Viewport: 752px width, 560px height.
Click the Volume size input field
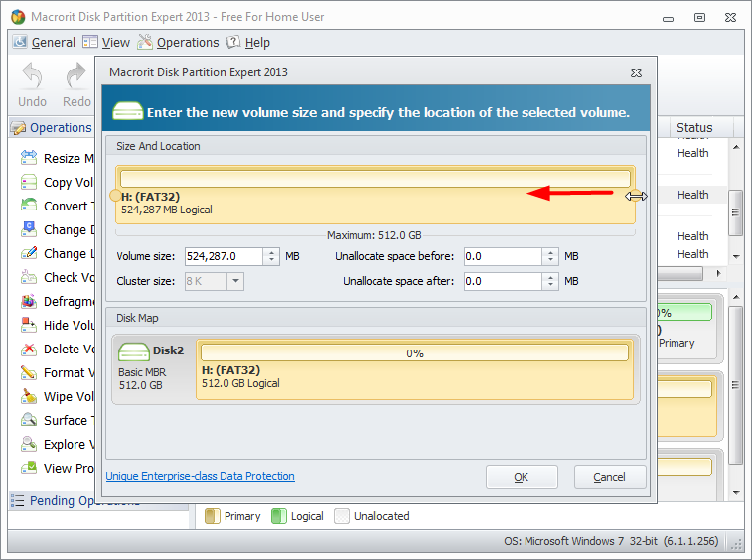point(224,256)
